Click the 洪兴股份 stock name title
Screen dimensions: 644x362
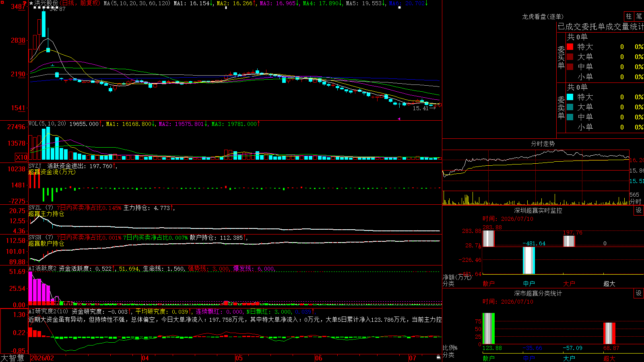point(46,3)
